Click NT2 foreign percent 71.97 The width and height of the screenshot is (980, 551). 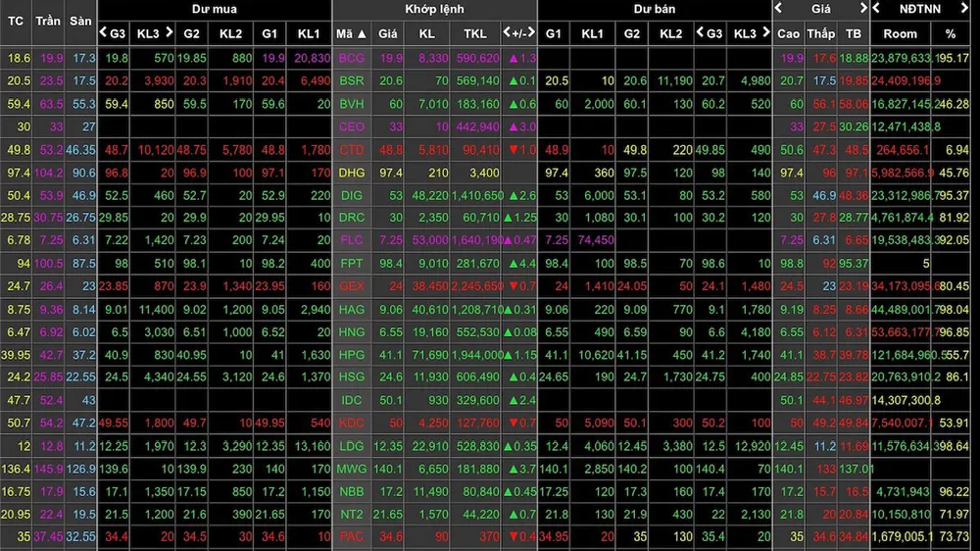point(954,514)
